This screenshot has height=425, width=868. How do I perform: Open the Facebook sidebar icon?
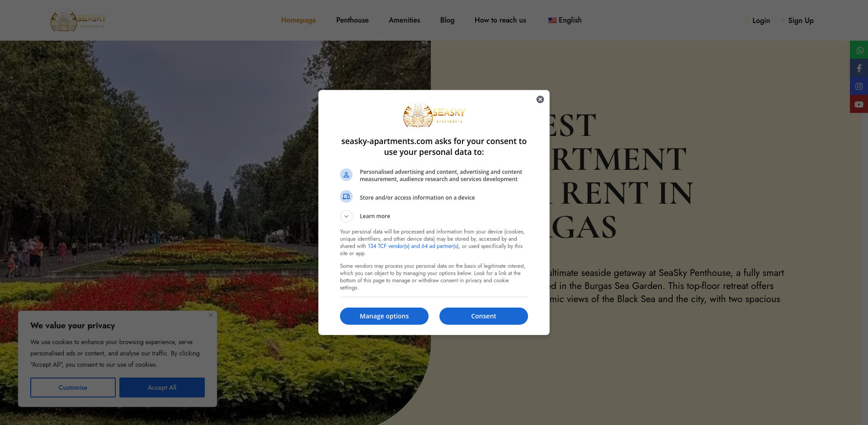click(x=859, y=68)
